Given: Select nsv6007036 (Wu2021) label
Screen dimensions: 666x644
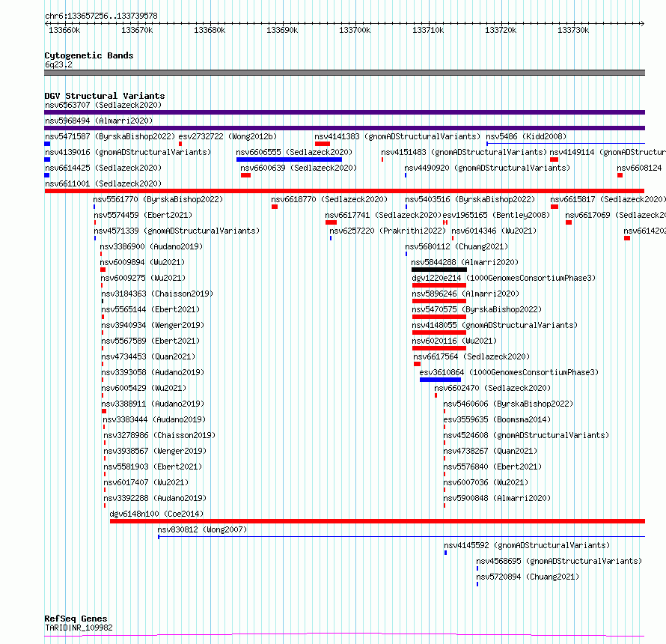Looking at the screenshot, I should [486, 482].
